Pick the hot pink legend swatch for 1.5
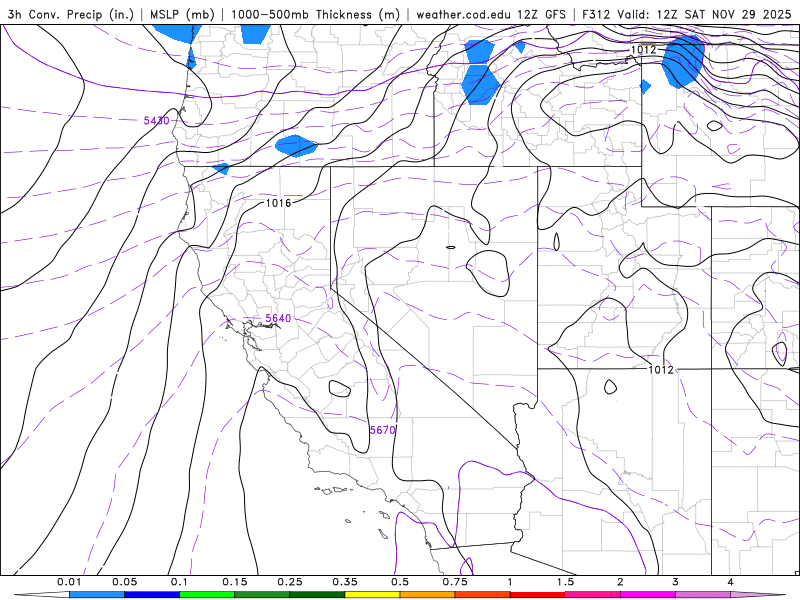 click(x=593, y=595)
